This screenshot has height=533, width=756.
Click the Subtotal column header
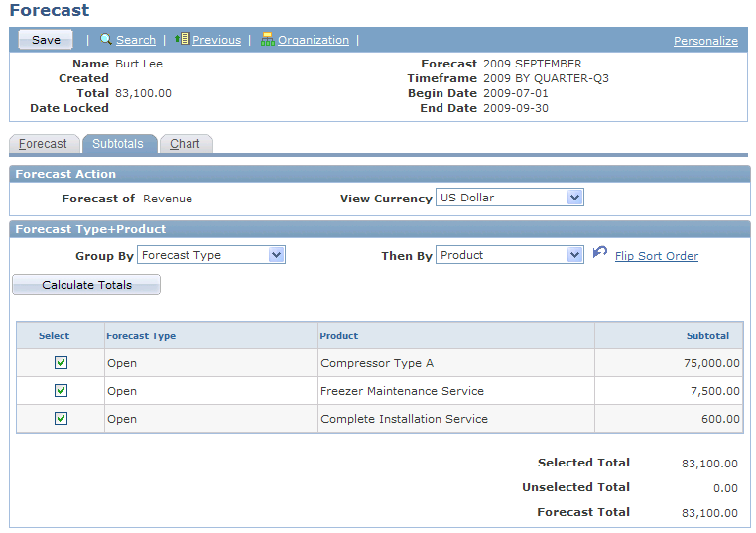[707, 335]
